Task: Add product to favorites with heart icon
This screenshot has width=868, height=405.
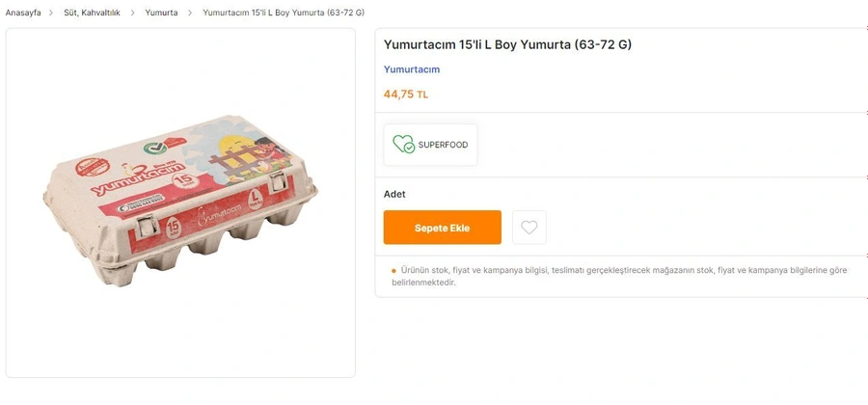Action: 529,228
